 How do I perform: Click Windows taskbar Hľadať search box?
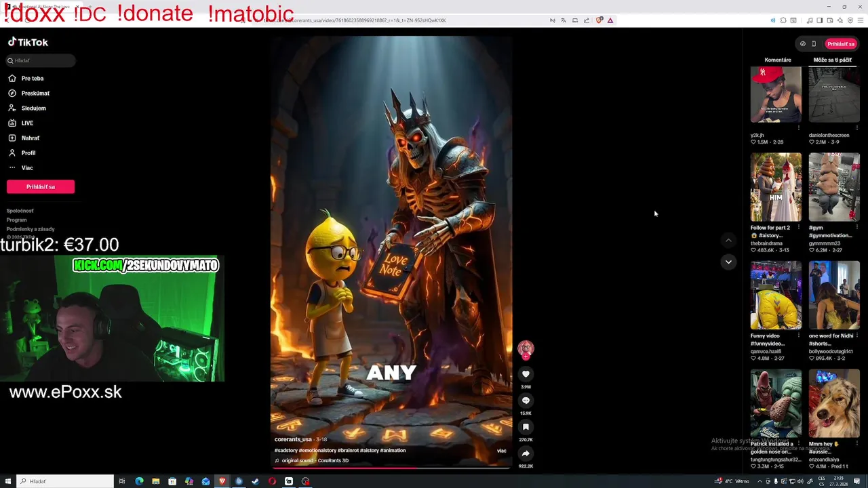click(64, 481)
